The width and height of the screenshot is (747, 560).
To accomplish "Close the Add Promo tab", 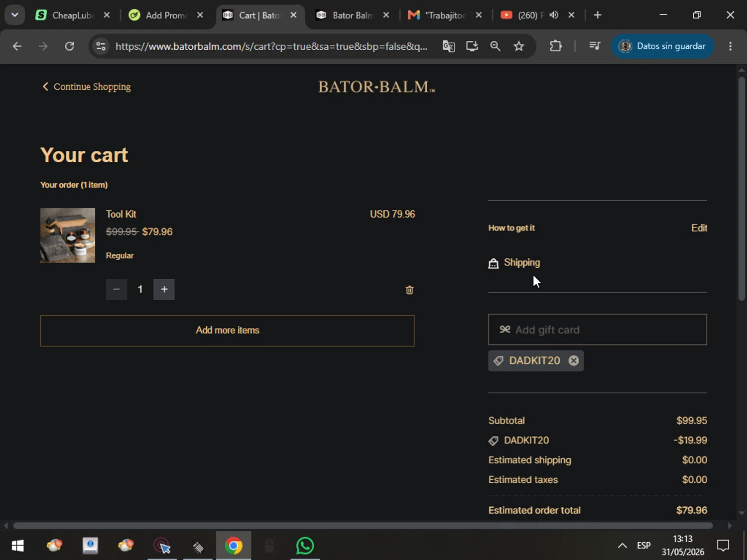I will click(200, 15).
